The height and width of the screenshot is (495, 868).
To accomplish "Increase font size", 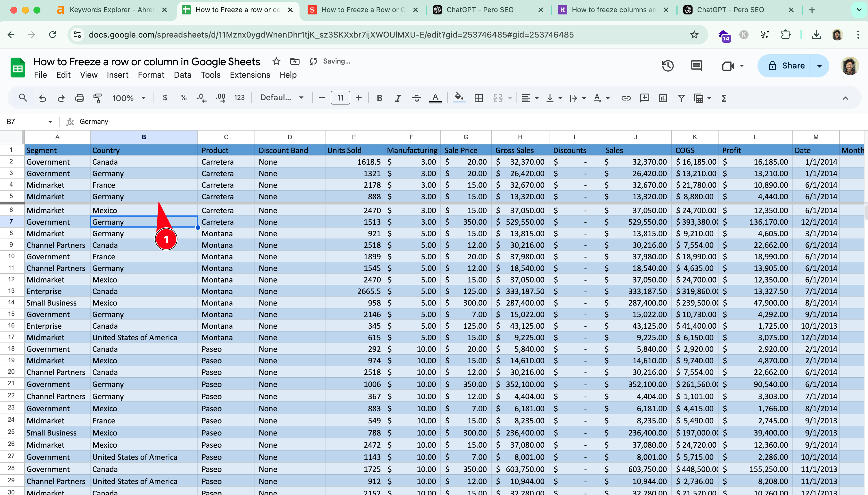I will (359, 98).
